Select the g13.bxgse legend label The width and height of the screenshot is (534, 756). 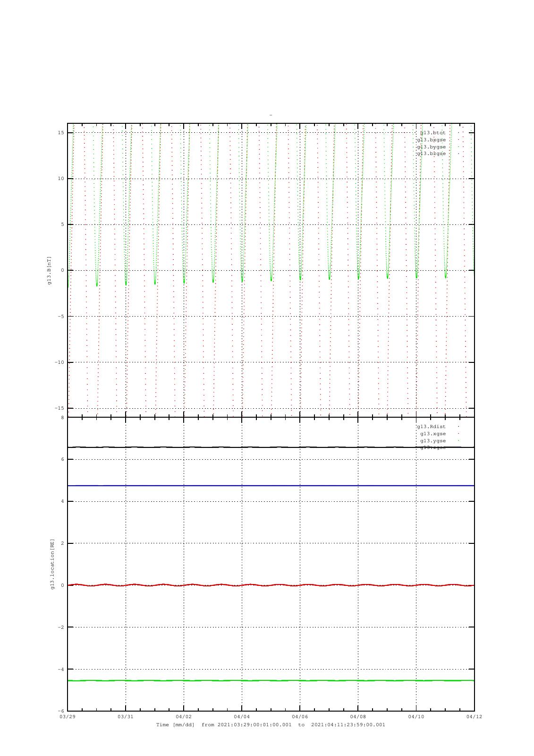pos(431,140)
